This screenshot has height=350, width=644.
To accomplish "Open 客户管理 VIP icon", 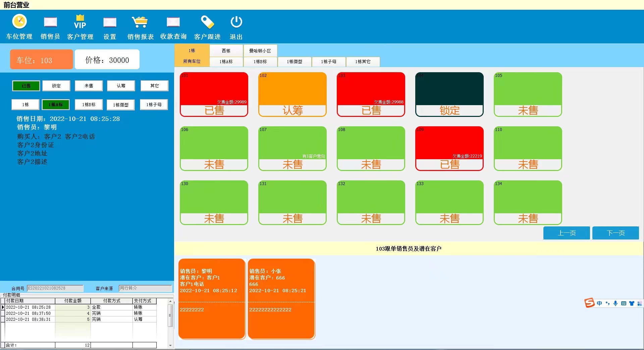I will tap(80, 22).
